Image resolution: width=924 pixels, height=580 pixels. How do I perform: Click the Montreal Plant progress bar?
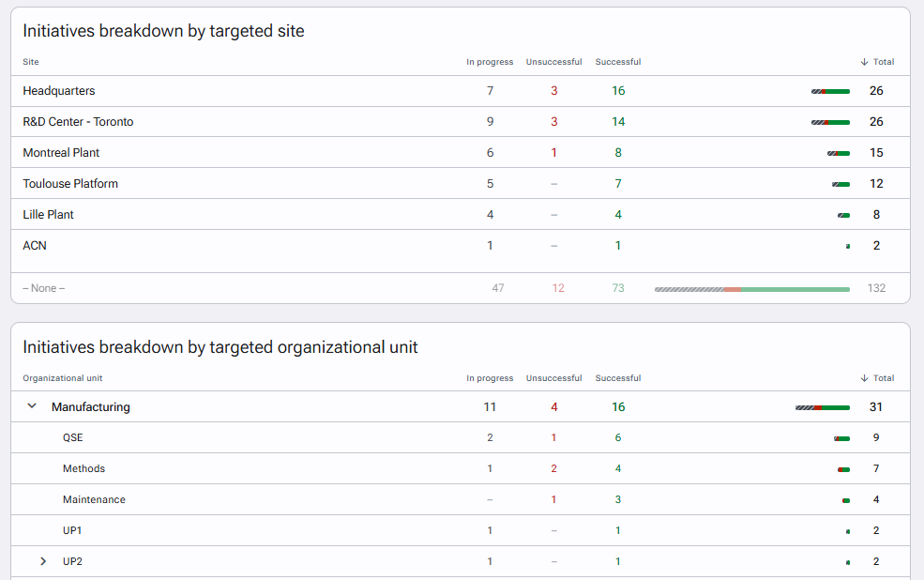[839, 153]
